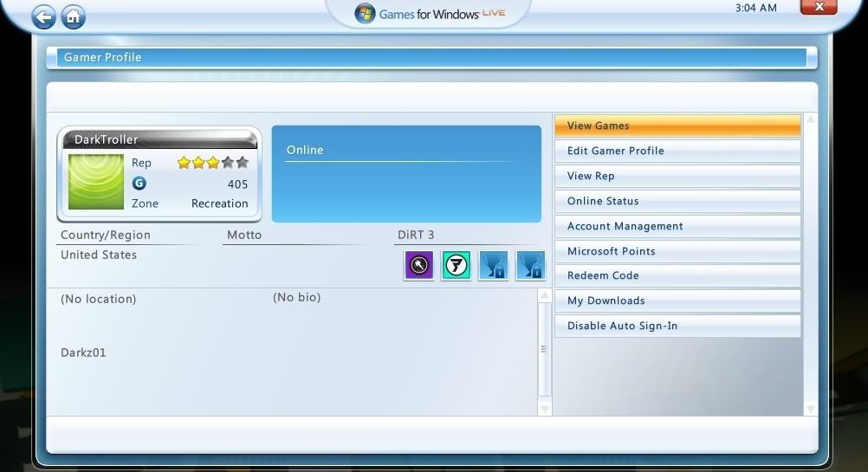The height and width of the screenshot is (472, 868).
Task: Click the DiRT 3 game title
Action: pyautogui.click(x=416, y=235)
